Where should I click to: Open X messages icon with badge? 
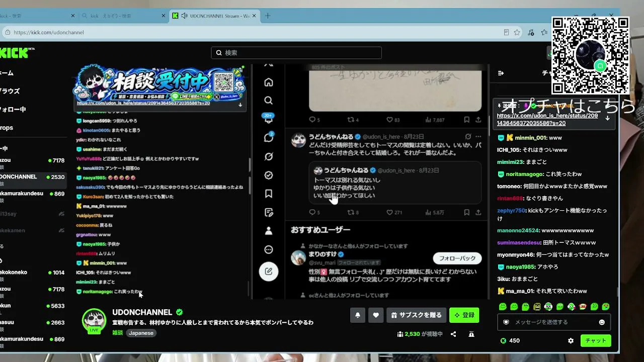269,137
